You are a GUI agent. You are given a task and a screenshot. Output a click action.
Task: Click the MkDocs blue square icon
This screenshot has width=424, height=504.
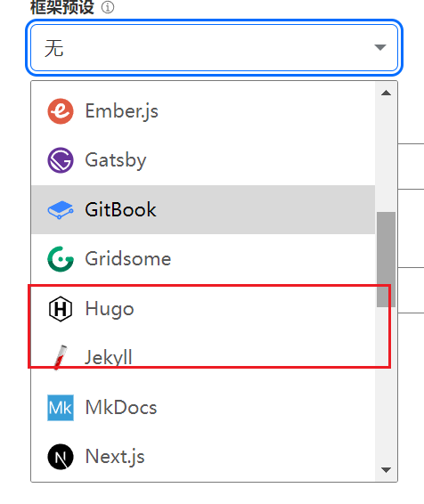pyautogui.click(x=61, y=408)
